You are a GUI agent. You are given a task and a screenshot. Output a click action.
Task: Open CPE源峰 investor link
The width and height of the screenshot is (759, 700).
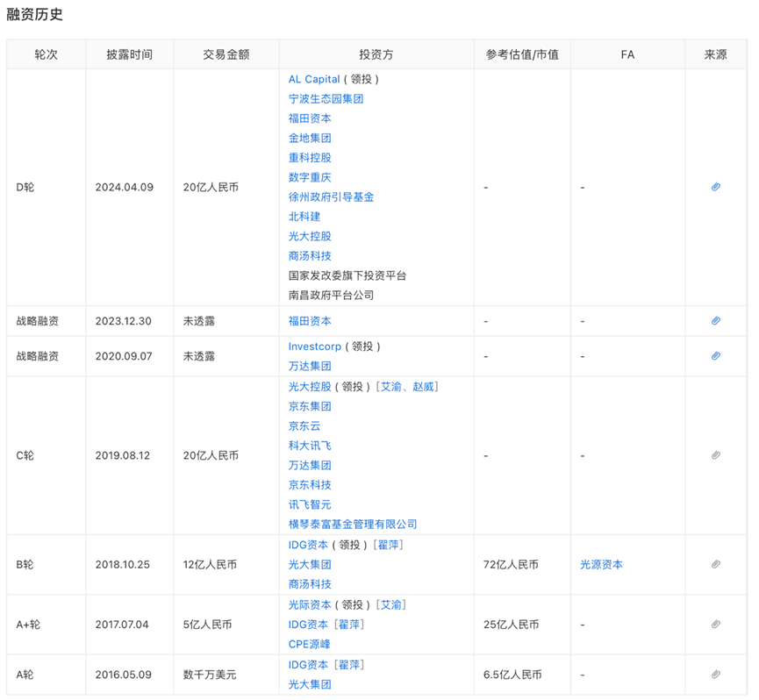(310, 645)
